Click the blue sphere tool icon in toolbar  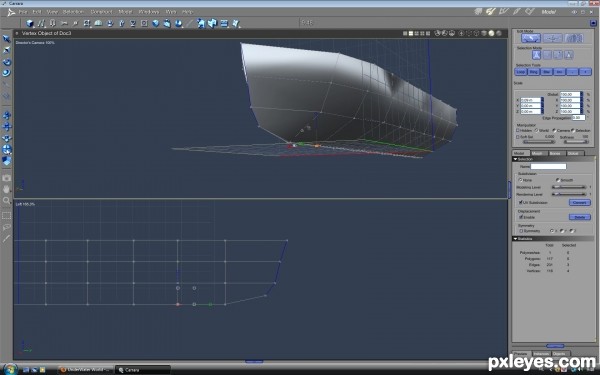tap(156, 23)
